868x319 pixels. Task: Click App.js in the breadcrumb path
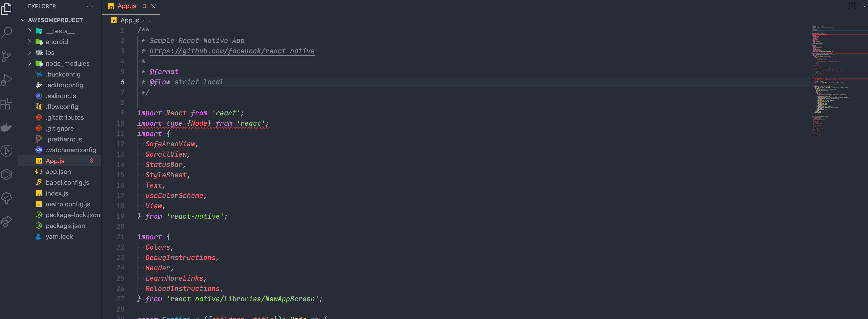(129, 20)
